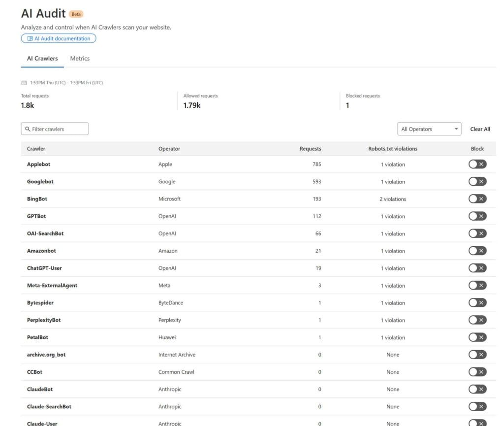Switch to the Metrics tab
The image size is (504, 426).
point(80,58)
